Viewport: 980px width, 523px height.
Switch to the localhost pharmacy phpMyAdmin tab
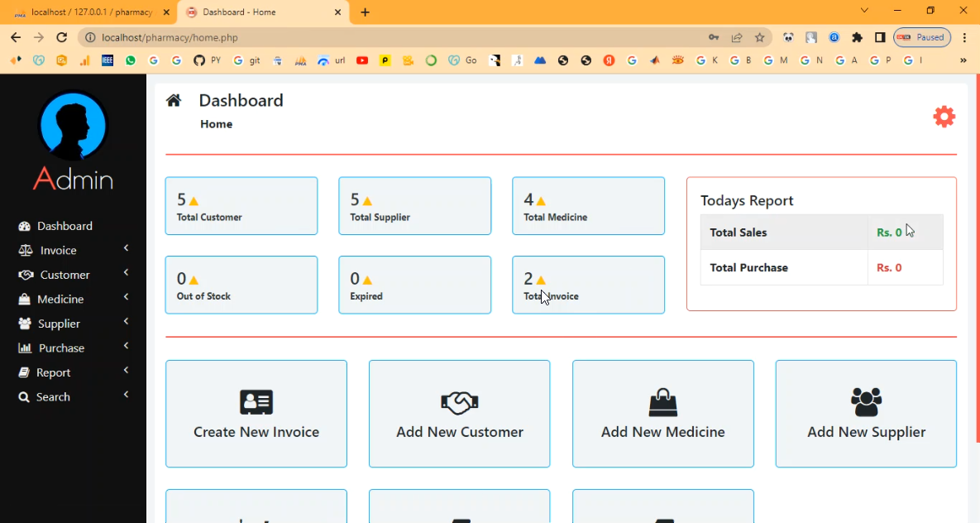pos(91,12)
